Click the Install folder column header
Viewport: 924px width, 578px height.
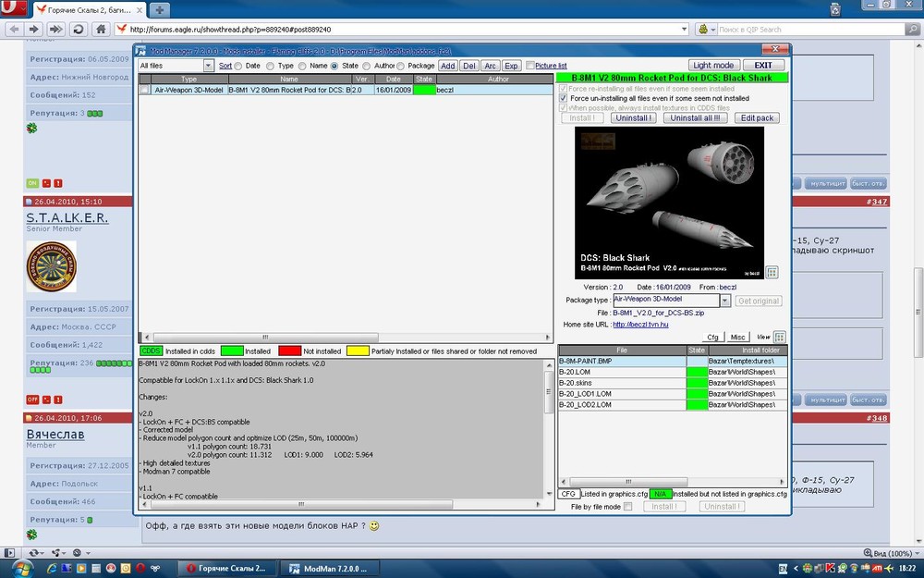click(x=747, y=350)
